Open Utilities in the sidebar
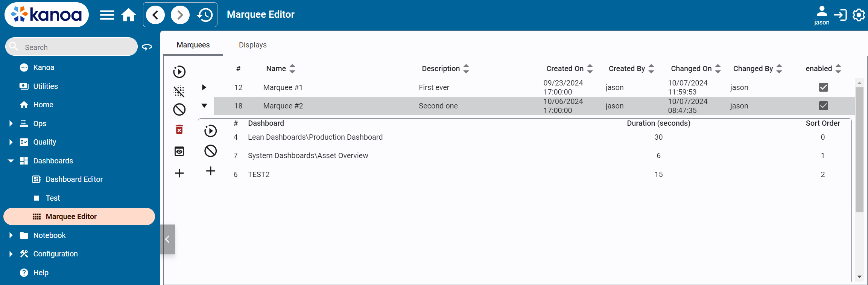 click(x=46, y=86)
